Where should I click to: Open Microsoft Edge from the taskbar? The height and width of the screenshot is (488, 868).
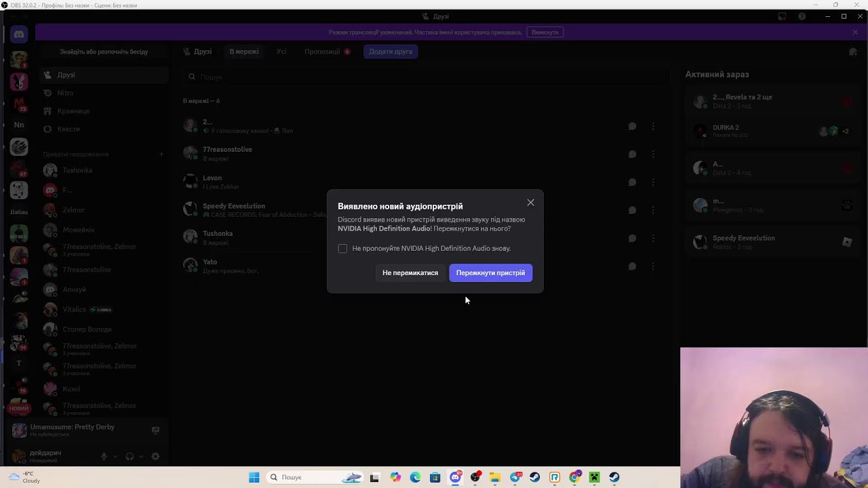[415, 477]
